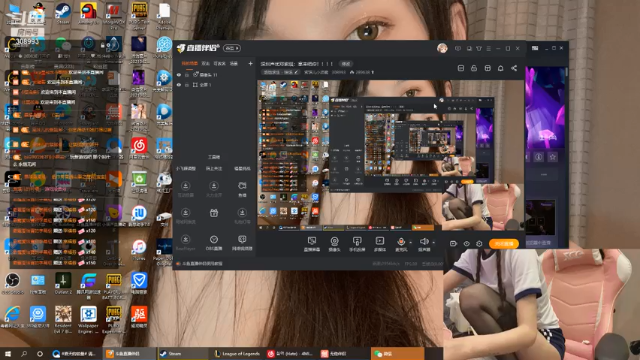Image resolution: width=640 pixels, height=360 pixels.
Task: Select the fullscreen source row in sources list
Action: pyautogui.click(x=214, y=85)
